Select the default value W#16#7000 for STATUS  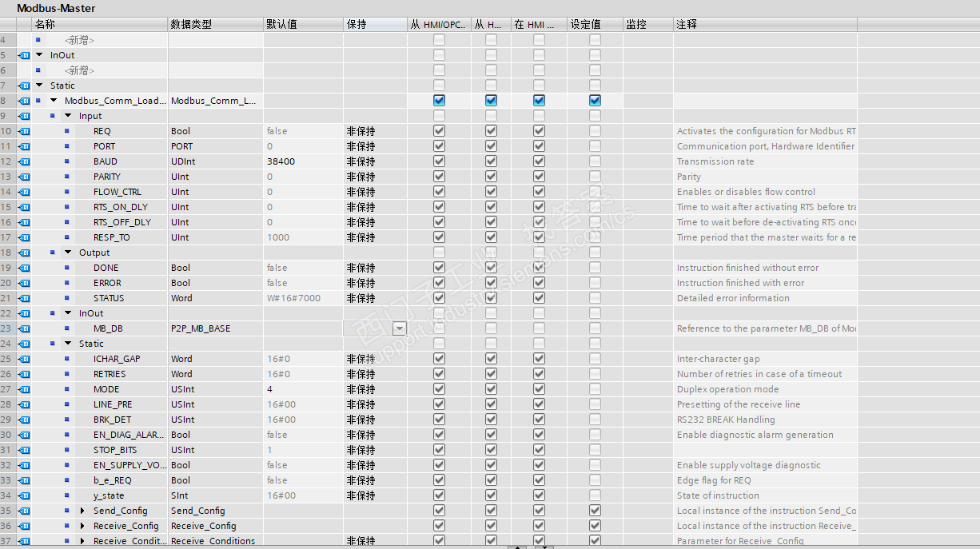point(303,298)
